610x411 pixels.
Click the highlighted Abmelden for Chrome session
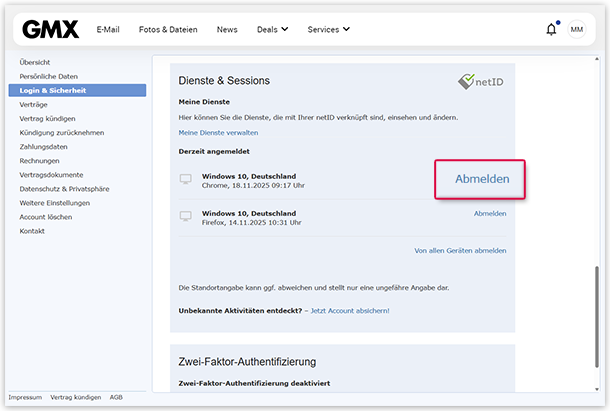[481, 179]
